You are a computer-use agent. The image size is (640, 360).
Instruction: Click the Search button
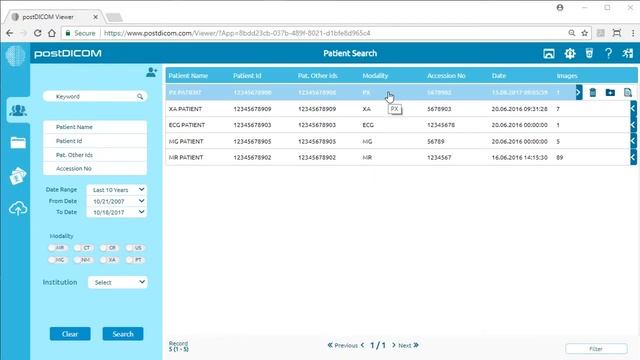[x=123, y=334]
